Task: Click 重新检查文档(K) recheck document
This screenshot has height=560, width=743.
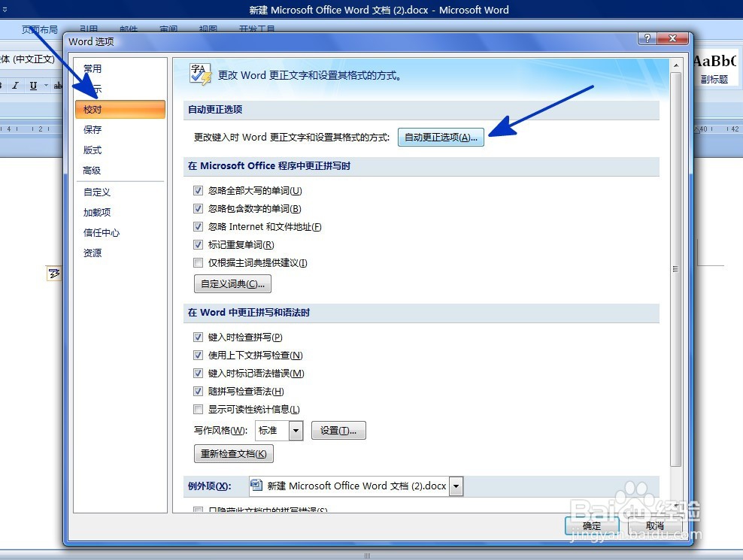Action: 234,454
